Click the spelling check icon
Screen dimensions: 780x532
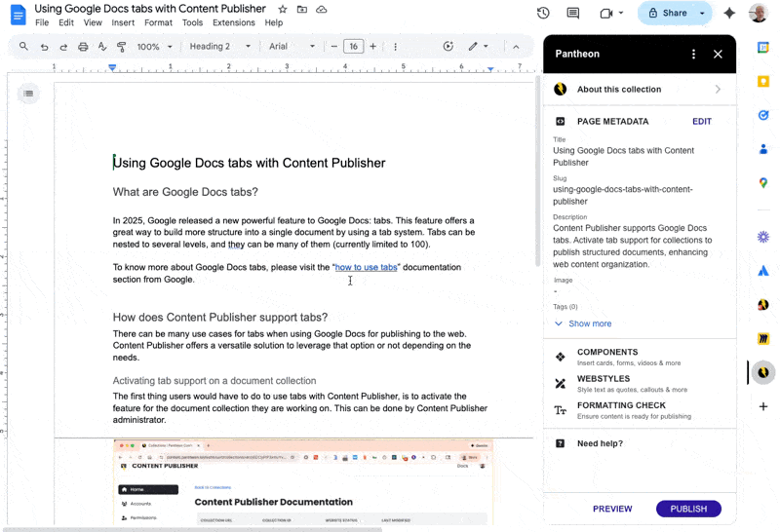102,47
